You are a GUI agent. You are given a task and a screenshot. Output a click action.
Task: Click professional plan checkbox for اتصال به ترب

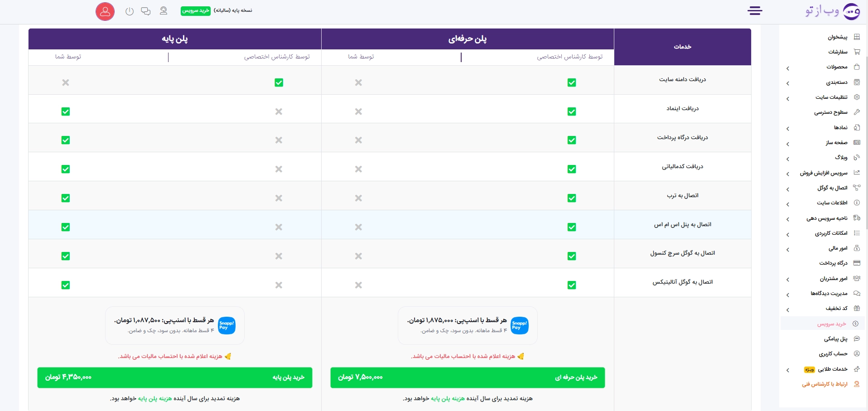[572, 198]
